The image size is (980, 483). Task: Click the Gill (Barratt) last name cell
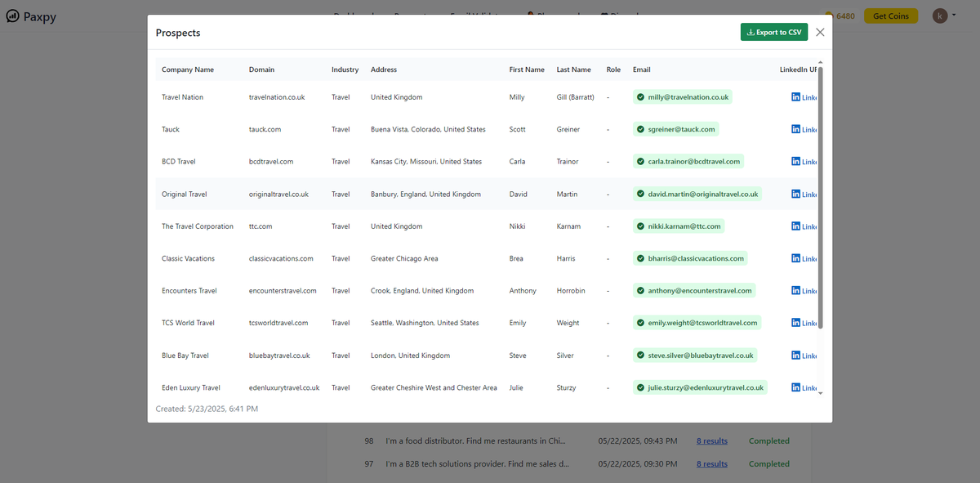pyautogui.click(x=575, y=97)
